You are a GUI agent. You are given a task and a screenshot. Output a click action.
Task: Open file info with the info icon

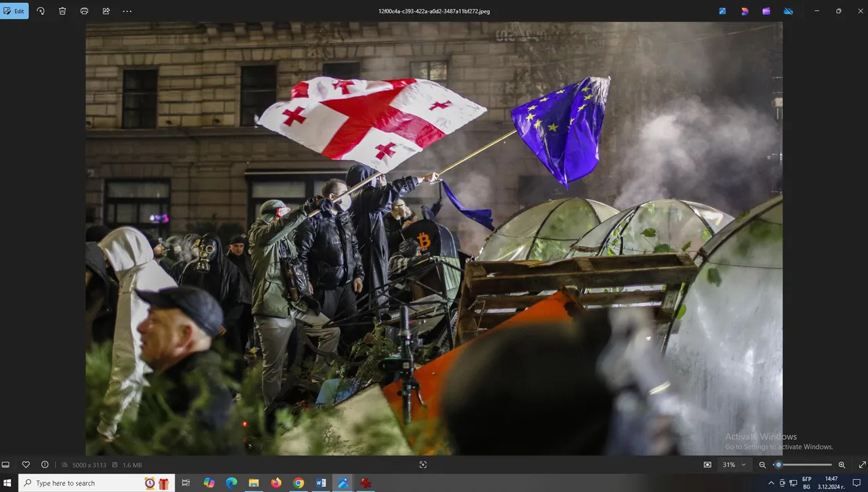(45, 465)
